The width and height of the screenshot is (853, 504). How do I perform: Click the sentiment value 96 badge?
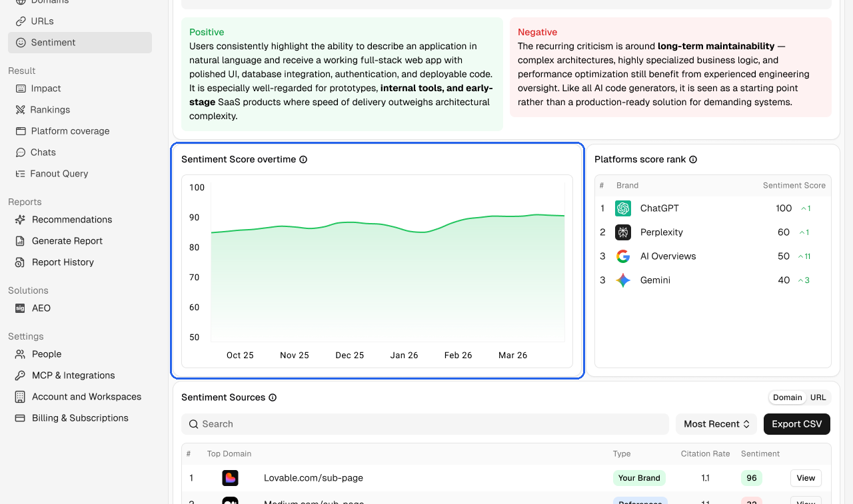[x=752, y=478]
